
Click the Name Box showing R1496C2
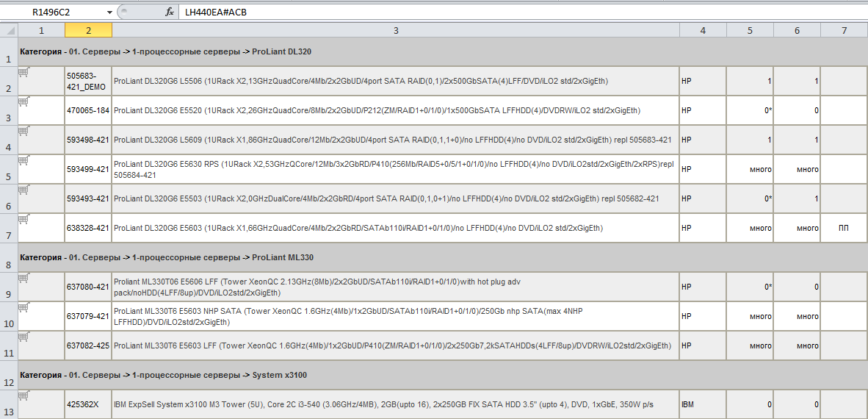coord(53,12)
